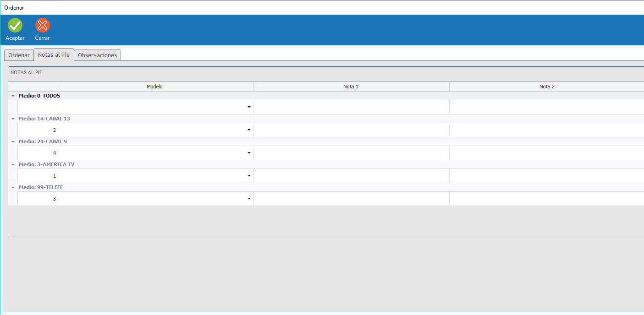Collapse the Medio: 24-CANAL 9 group
Screen dimensions: 644x315
click(x=13, y=142)
